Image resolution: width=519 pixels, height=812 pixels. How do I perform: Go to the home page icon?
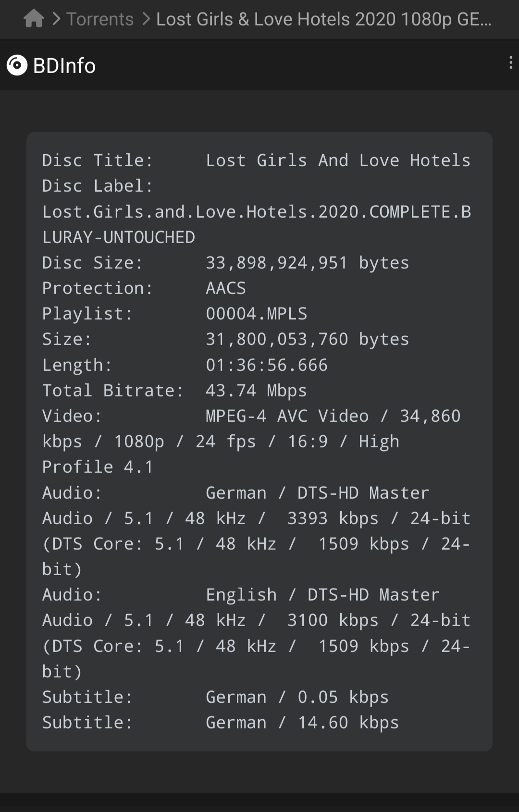tap(34, 19)
